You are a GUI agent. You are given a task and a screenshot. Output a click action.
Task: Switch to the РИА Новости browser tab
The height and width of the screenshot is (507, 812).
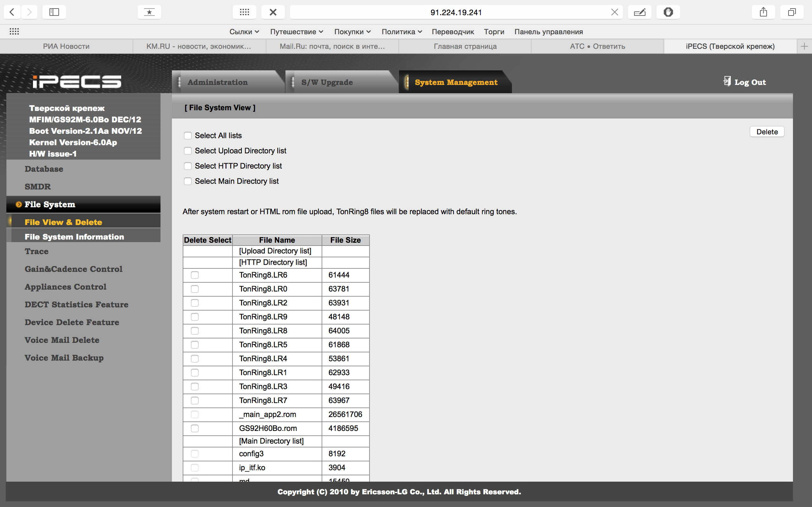click(66, 46)
